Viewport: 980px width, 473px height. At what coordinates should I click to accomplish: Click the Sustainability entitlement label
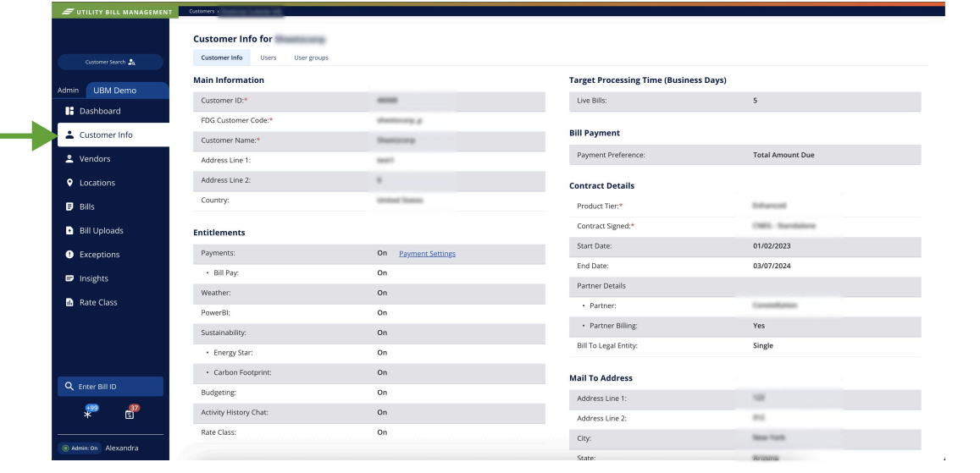click(223, 333)
